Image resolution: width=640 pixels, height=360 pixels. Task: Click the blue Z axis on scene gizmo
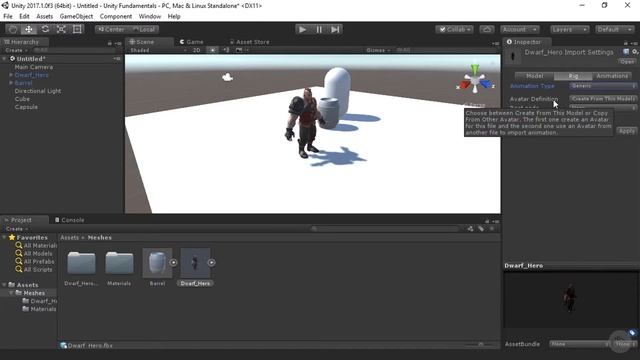[x=486, y=84]
